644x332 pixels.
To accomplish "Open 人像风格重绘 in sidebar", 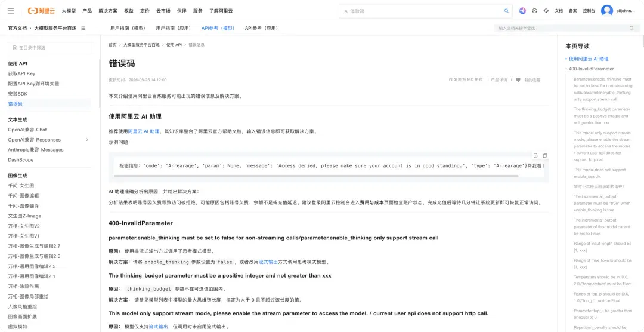I will pos(23,306).
